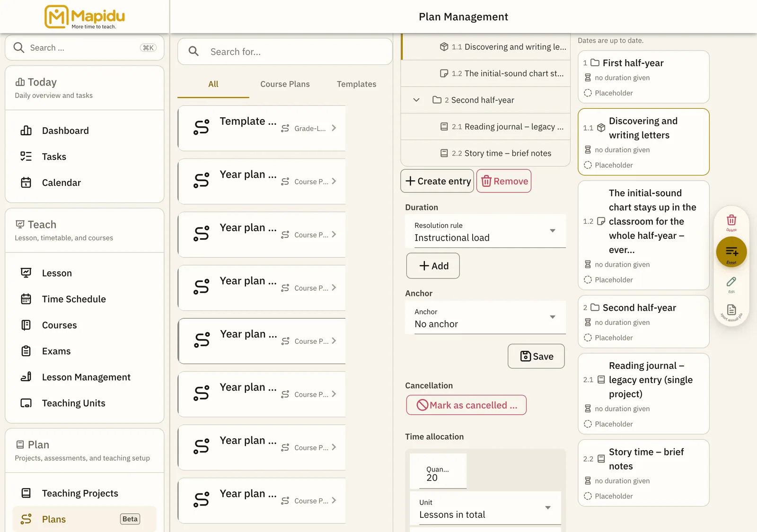Image resolution: width=757 pixels, height=532 pixels.
Task: Select tree row 2.2 Story time – brief notes
Action: (486, 153)
